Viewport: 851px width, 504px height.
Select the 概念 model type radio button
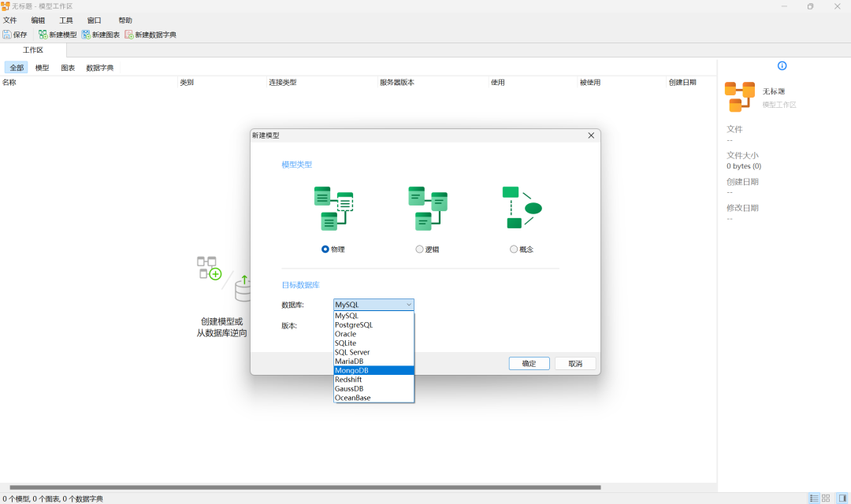point(513,249)
